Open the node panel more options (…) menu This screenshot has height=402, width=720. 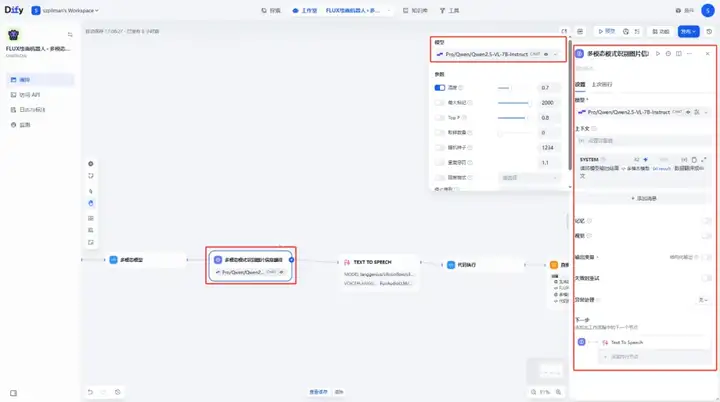(689, 54)
